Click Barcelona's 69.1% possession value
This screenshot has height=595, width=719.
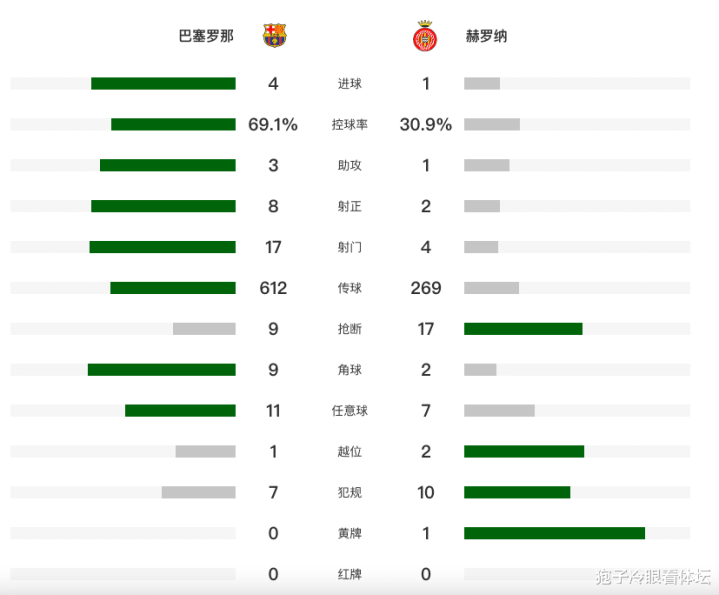tap(273, 125)
